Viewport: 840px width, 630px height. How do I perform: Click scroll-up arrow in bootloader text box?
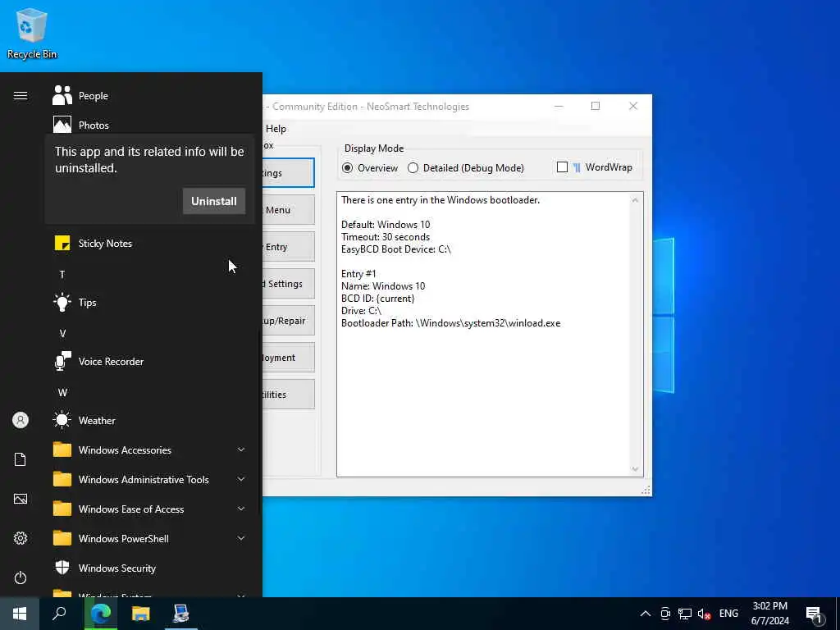[635, 200]
